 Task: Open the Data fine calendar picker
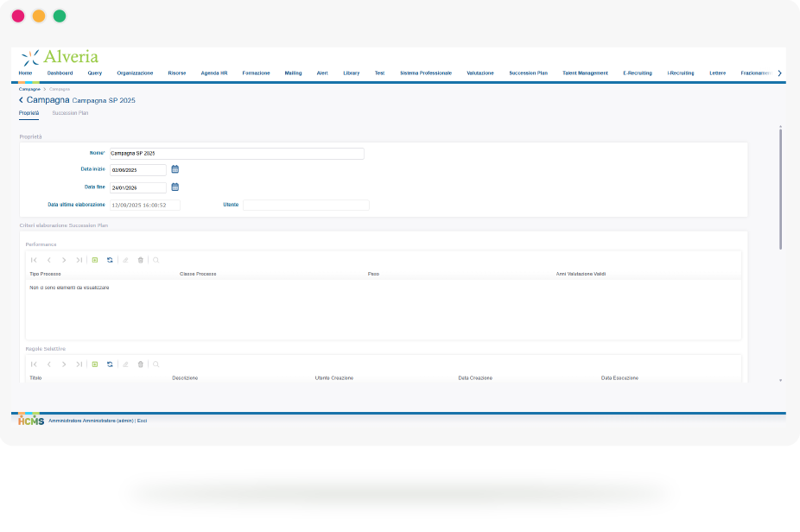[175, 187]
